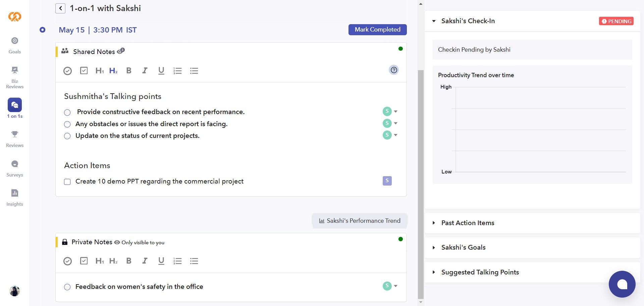Screen dimensions: 644x306
Task: Go to Insights in the sidebar
Action: [x=15, y=197]
